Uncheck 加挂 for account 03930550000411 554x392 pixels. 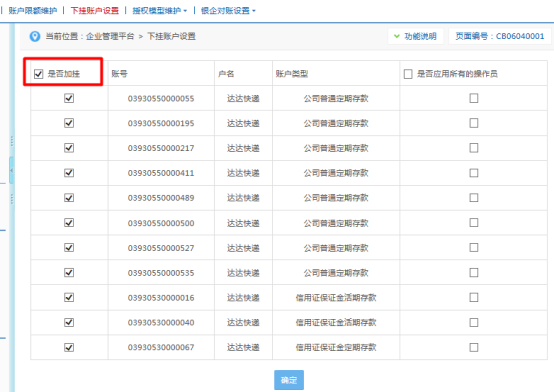[x=69, y=173]
